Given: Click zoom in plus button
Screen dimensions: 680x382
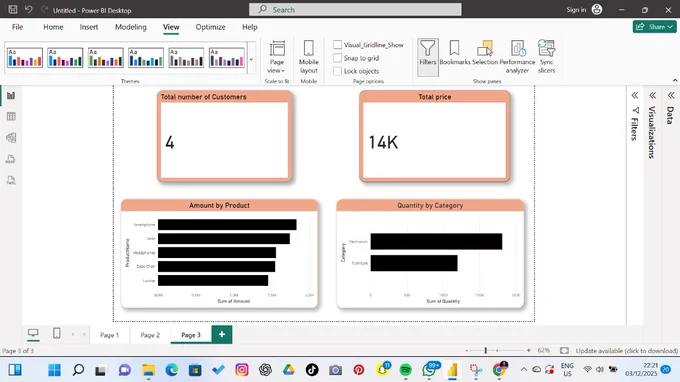Looking at the screenshot, I should [528, 350].
